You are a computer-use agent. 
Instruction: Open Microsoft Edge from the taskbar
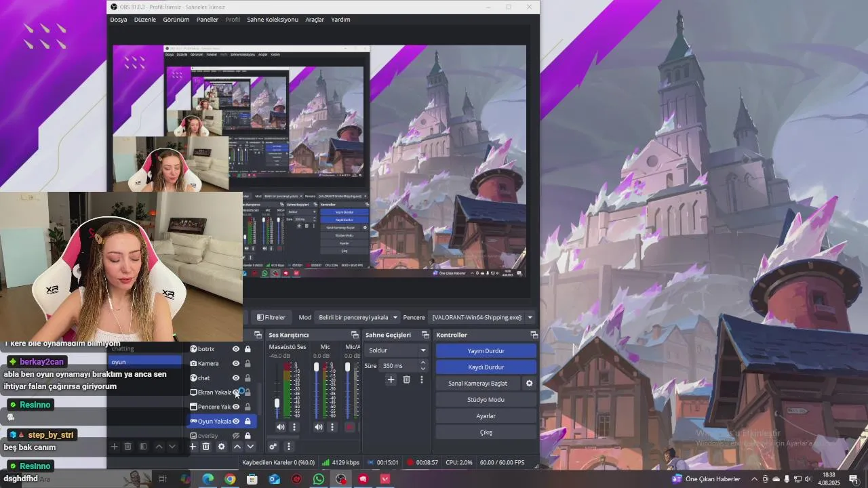208,479
